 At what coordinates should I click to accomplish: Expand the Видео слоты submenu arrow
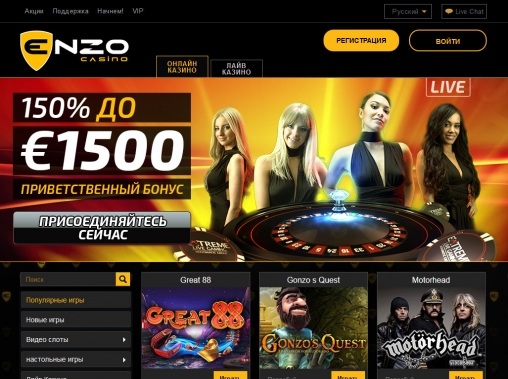coord(124,340)
